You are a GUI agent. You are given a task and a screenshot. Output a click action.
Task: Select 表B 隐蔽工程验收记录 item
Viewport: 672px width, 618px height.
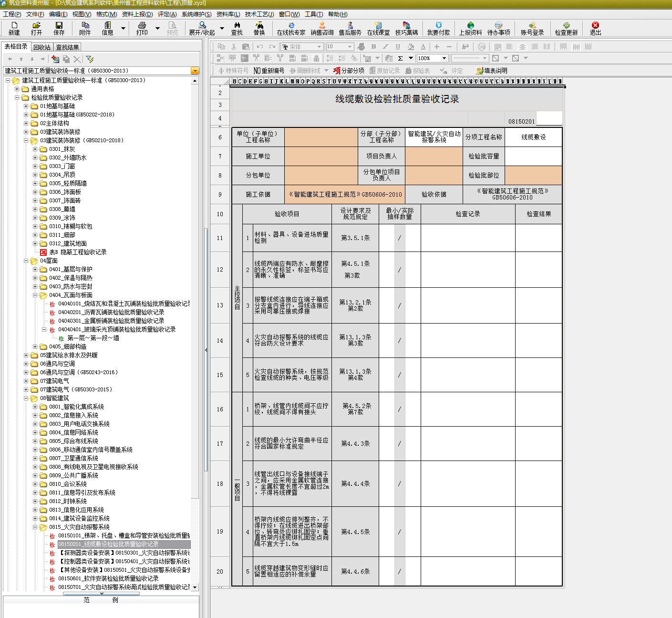click(x=78, y=252)
